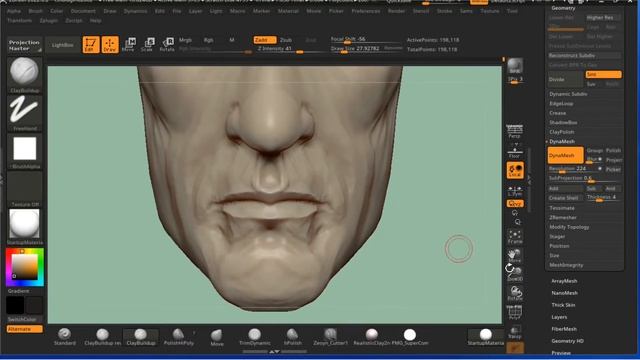Click the Zoom3D navigation icon
Viewport: 640px width, 360px height.
point(515,273)
